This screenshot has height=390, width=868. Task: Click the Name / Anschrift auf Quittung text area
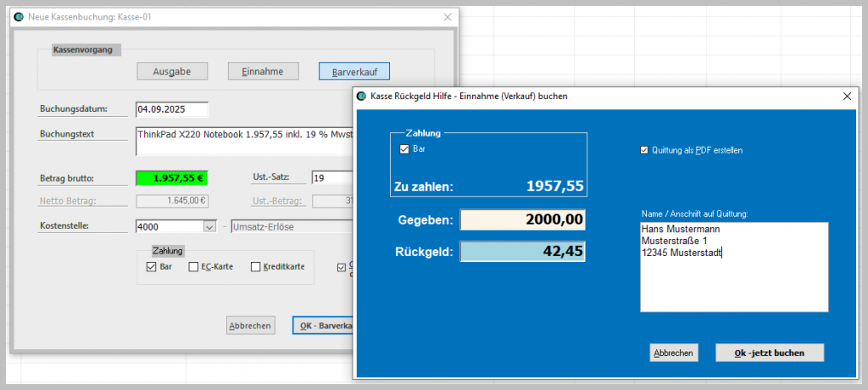click(x=734, y=267)
